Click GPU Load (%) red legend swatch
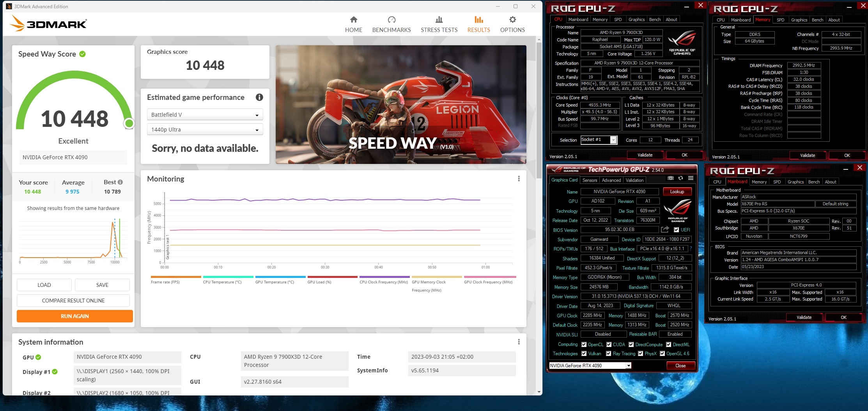The width and height of the screenshot is (868, 411). tap(332, 277)
